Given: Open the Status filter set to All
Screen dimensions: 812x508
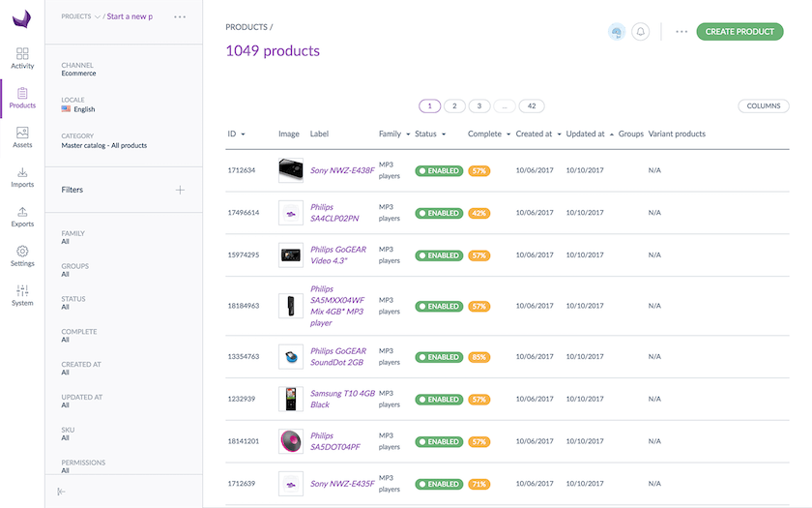Looking at the screenshot, I should [x=73, y=303].
